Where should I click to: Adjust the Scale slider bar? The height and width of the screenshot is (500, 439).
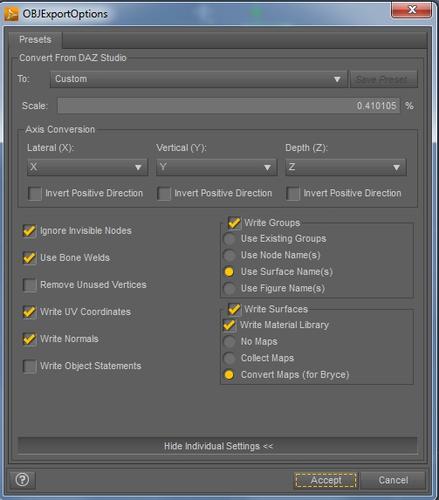[x=229, y=106]
